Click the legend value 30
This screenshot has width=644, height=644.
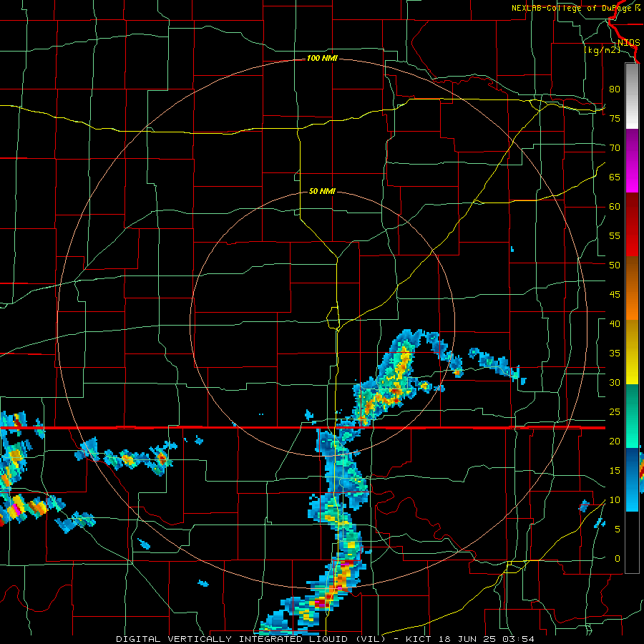(615, 383)
